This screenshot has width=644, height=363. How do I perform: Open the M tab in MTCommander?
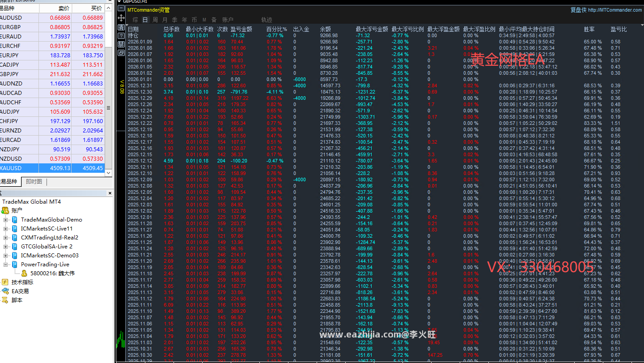click(x=204, y=20)
